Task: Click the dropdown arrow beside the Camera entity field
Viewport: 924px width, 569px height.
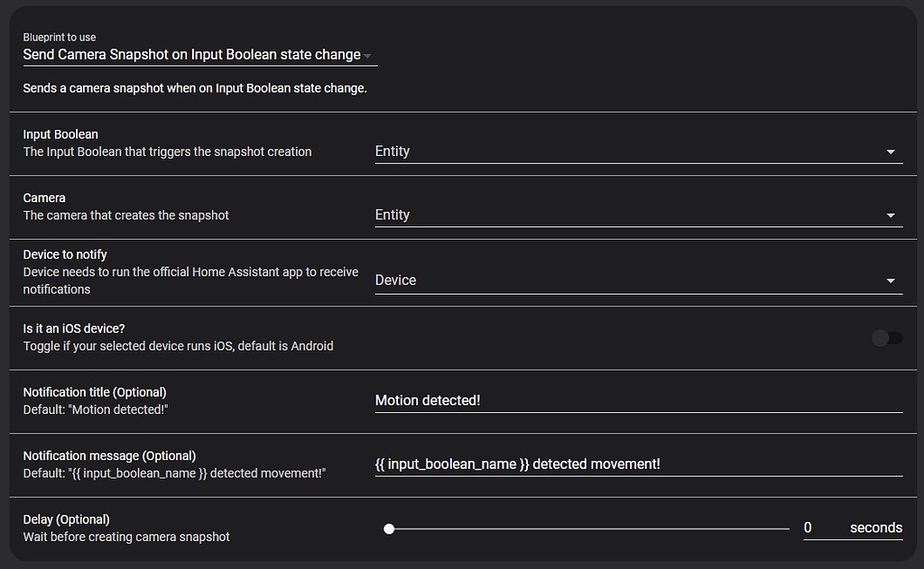Action: pyautogui.click(x=892, y=216)
